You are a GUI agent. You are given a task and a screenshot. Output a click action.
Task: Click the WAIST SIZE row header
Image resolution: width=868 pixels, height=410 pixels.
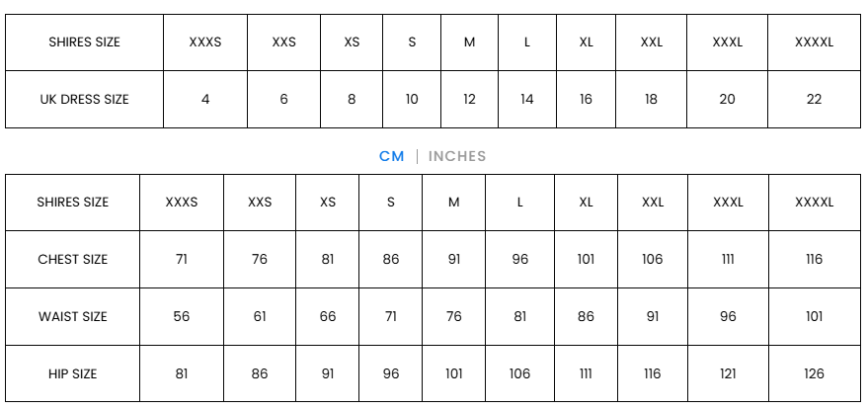coord(72,317)
